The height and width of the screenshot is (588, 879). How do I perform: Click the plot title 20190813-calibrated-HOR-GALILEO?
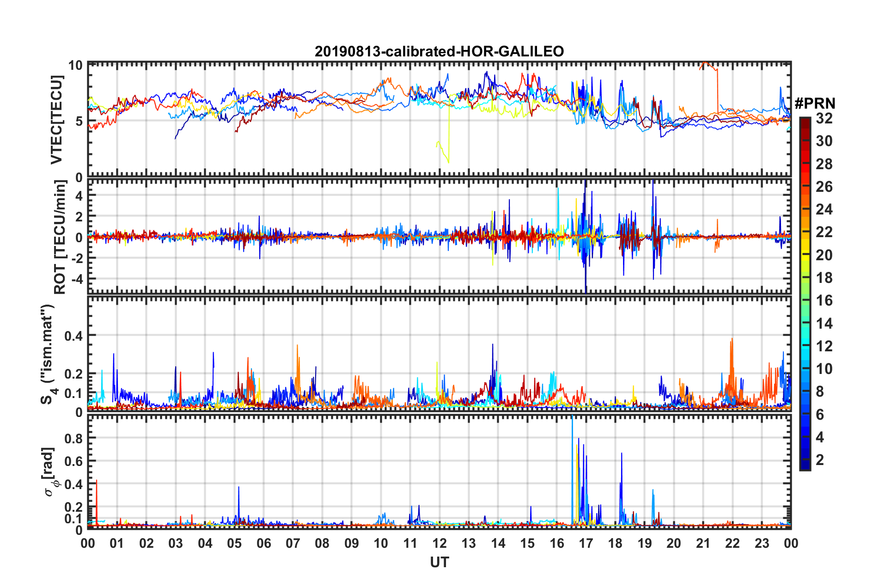439,51
